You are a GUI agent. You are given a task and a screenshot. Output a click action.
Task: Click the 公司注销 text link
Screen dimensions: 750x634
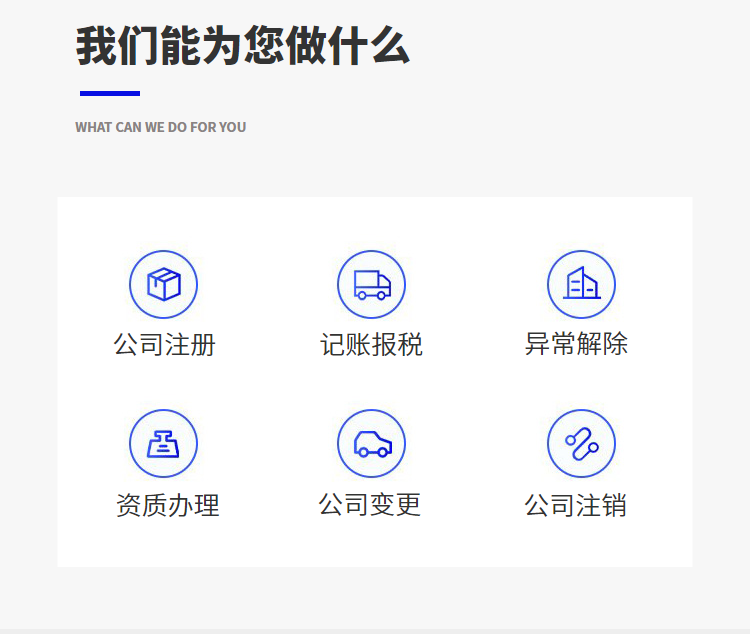(x=576, y=505)
